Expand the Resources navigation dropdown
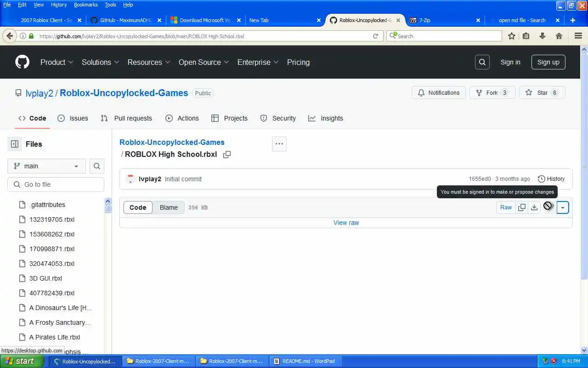The image size is (588, 368). coord(149,62)
